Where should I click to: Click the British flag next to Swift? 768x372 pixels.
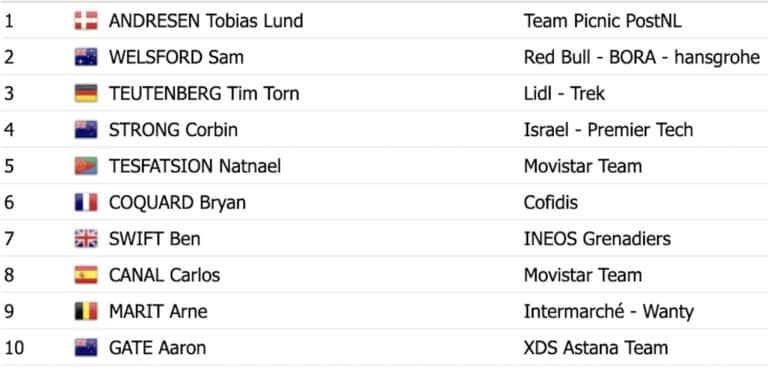(86, 238)
